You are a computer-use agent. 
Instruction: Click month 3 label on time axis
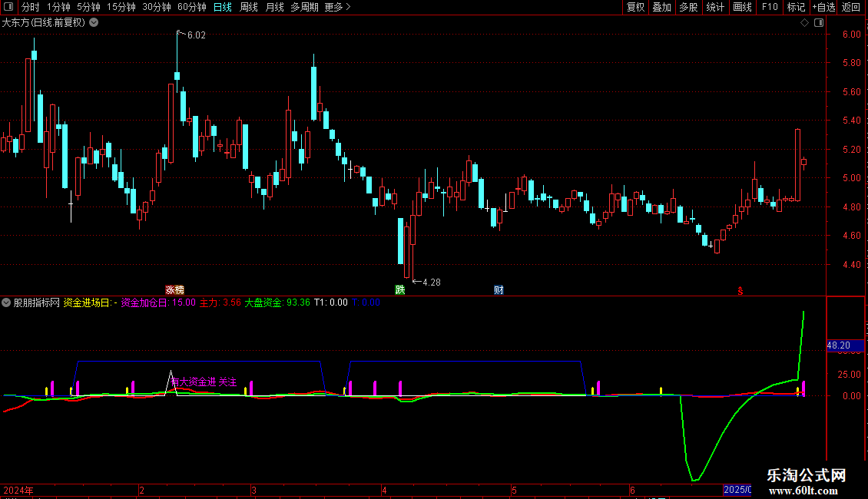pos(253,490)
